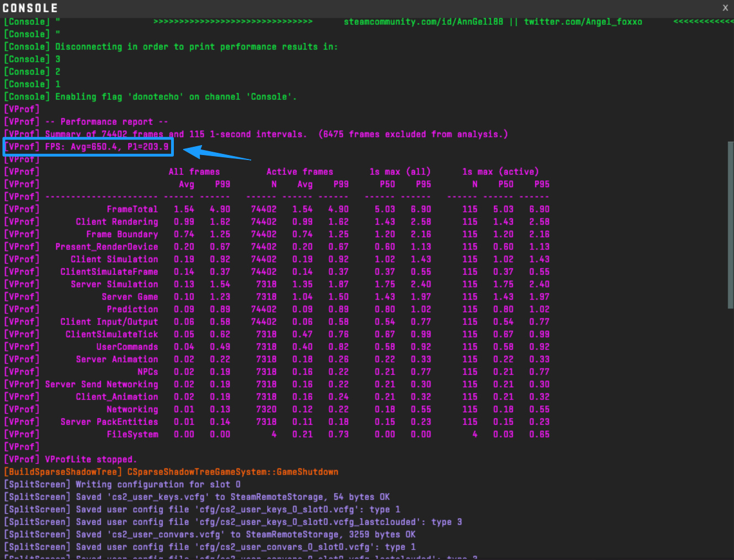Click the 'Server Game' row label

[x=130, y=297]
